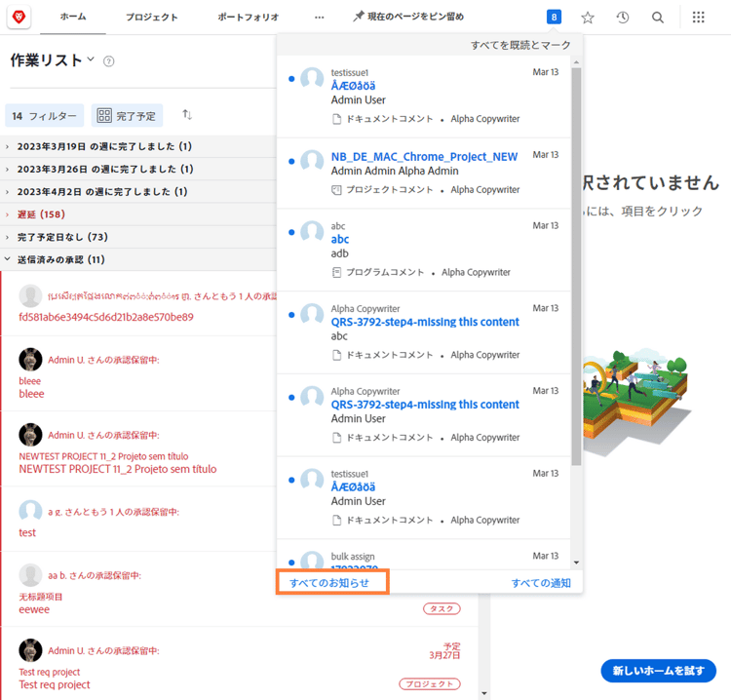Open the bleee approval item title
The width and height of the screenshot is (731, 700).
(x=31, y=394)
